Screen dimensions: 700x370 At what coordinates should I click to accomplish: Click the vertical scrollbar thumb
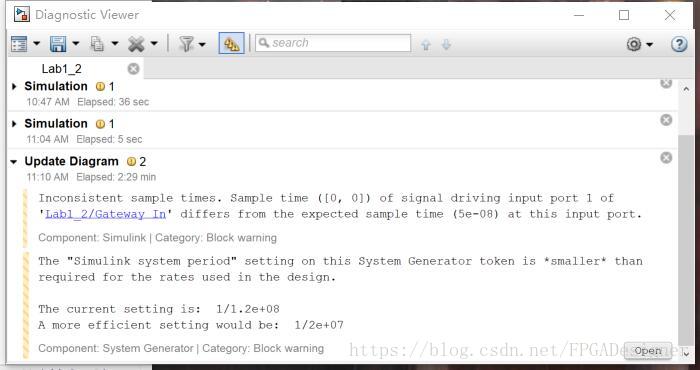click(686, 240)
